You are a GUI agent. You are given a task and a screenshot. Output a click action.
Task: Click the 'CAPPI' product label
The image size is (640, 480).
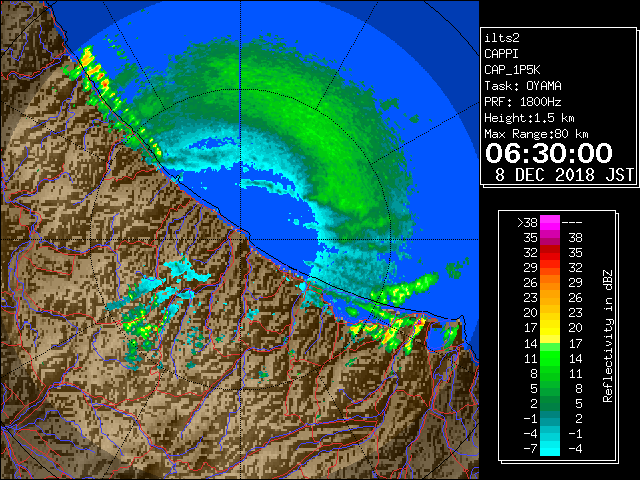(x=501, y=54)
